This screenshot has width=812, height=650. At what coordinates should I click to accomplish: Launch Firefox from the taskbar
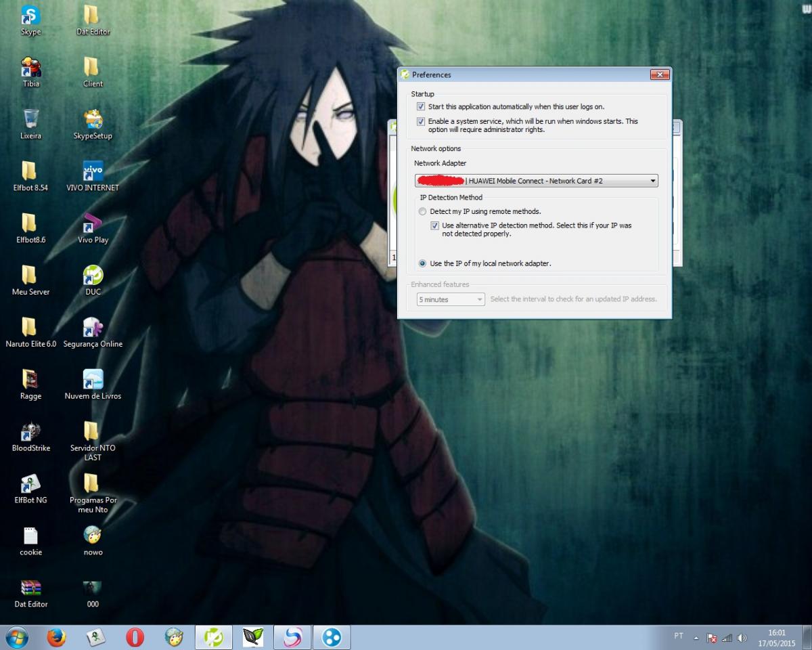57,637
